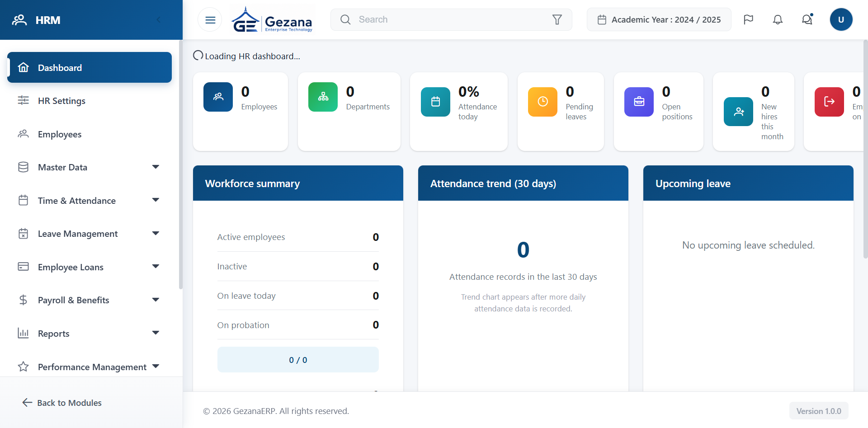868x428 pixels.
Task: Click the Upcoming leave panel header
Action: [748, 183]
